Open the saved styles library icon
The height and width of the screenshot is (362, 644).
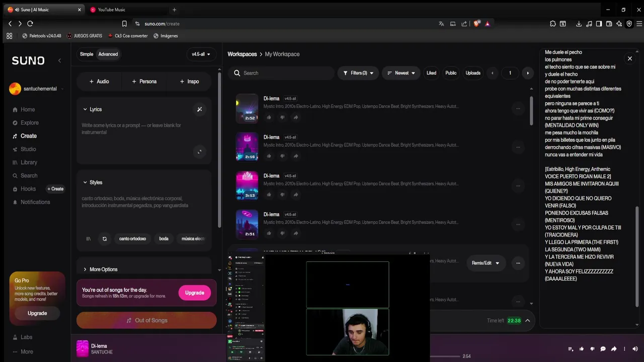click(89, 239)
